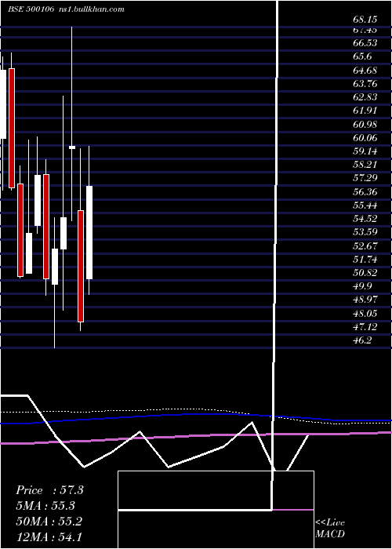This screenshot has width=392, height=549.
Task: Click the 58.21 price level label
Action: 365,165
